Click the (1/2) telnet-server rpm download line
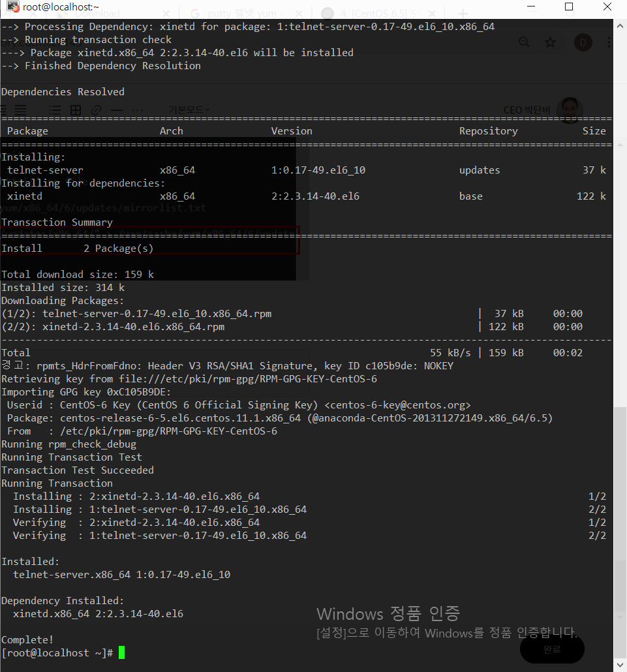Image resolution: width=627 pixels, height=672 pixels. coord(292,314)
